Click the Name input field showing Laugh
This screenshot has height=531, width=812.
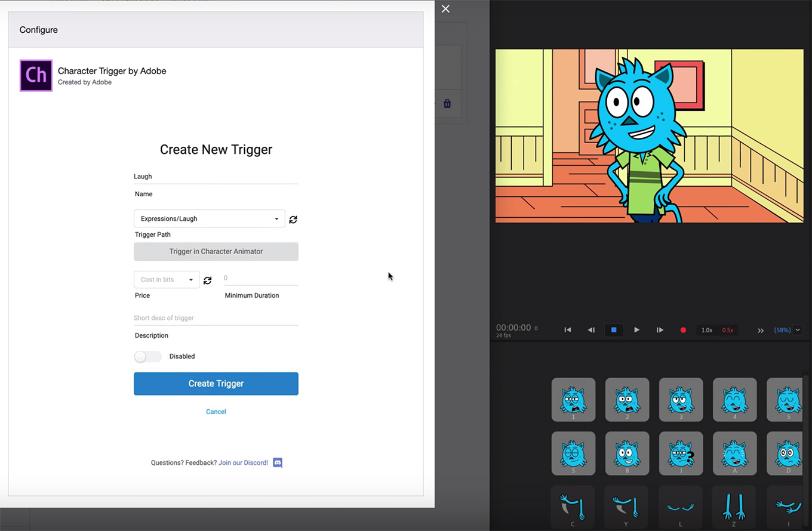216,177
